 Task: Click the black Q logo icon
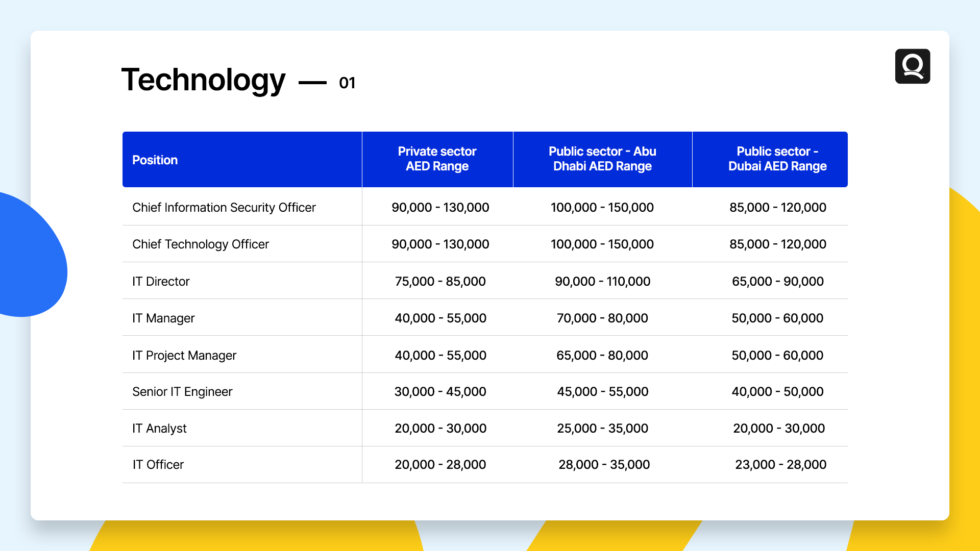[x=912, y=66]
